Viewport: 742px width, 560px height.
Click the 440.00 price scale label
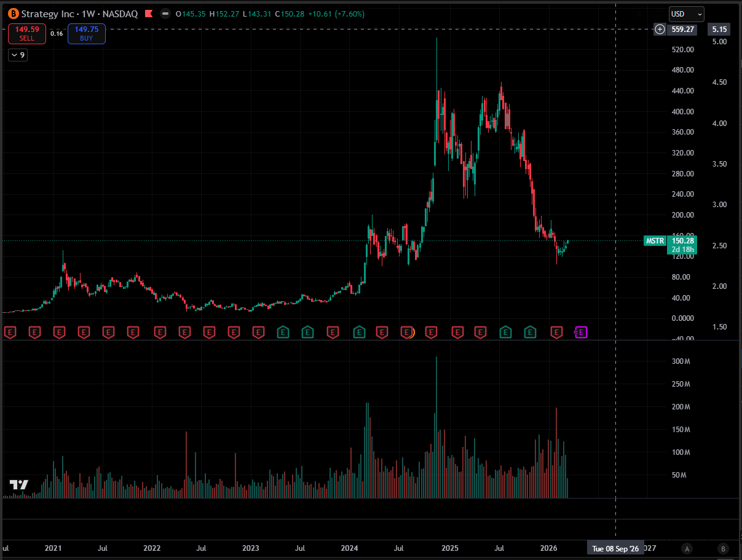pos(684,91)
